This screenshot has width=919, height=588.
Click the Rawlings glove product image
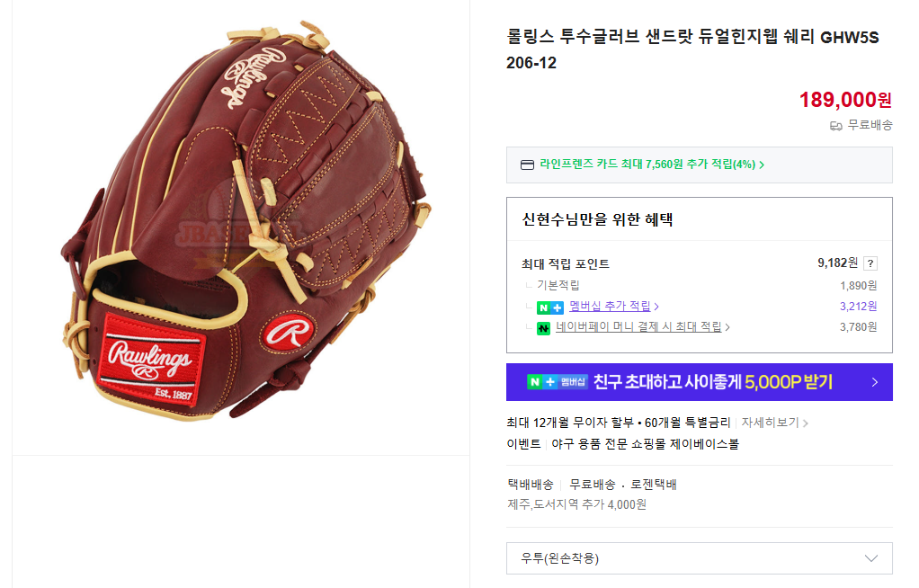(x=246, y=223)
